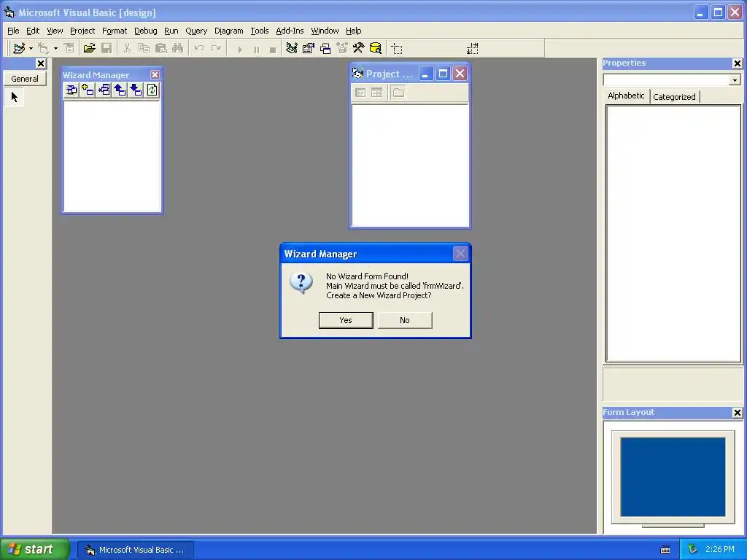Click the Open Project folder icon
This screenshot has height=560, width=747.
pos(89,48)
